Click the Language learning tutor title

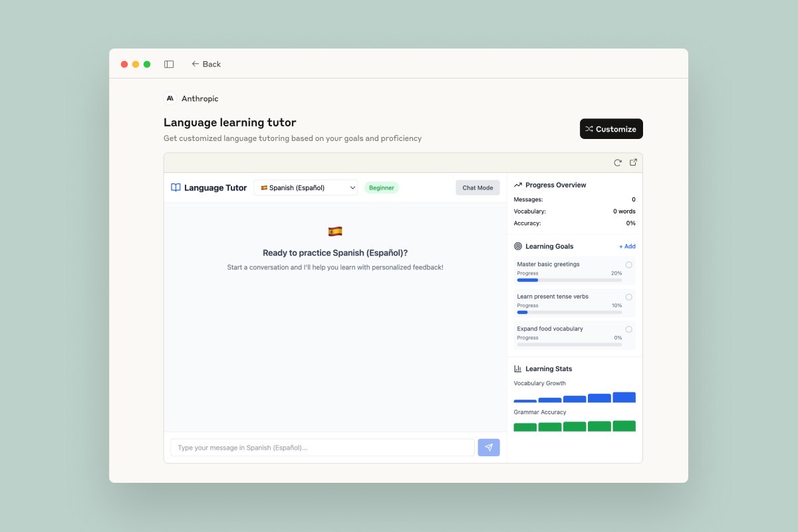pyautogui.click(x=230, y=122)
